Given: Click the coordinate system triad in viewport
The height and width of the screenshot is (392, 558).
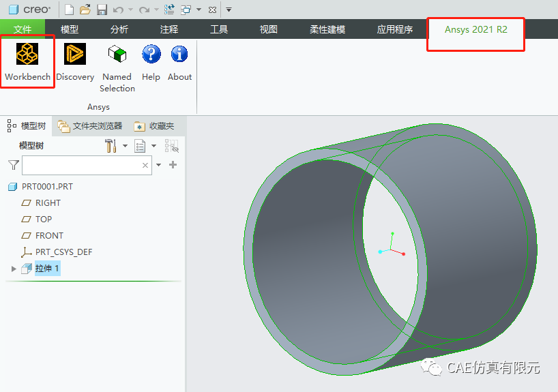Looking at the screenshot, I should click(392, 245).
